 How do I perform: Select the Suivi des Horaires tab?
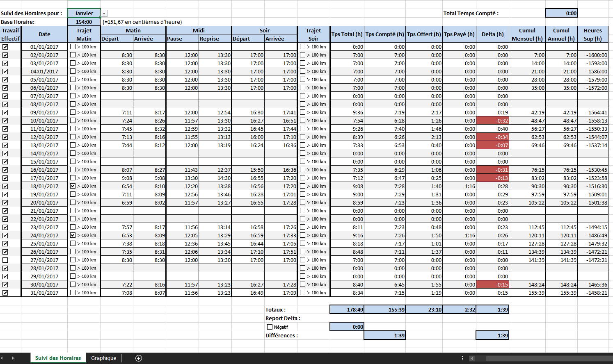[58, 358]
